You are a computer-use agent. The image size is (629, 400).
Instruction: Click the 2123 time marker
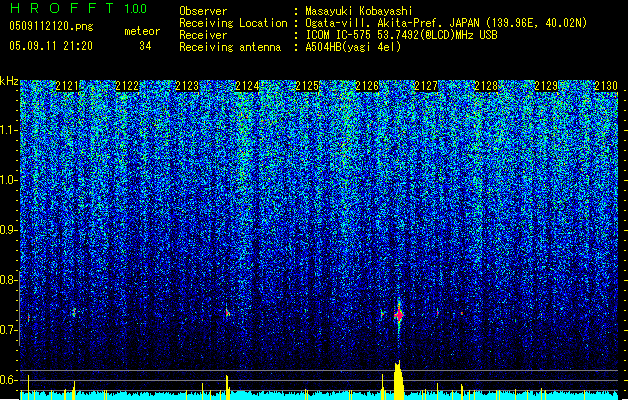[187, 86]
